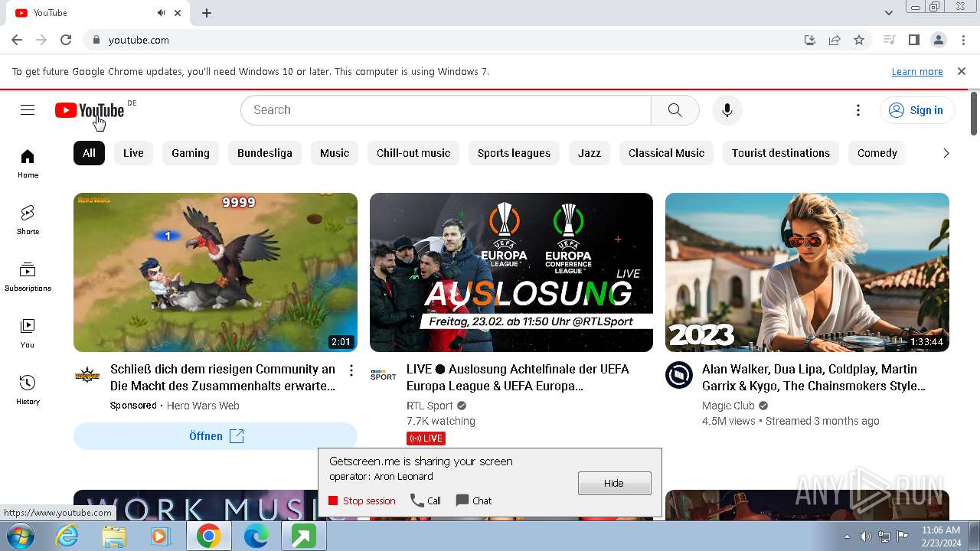Open the Windows Start menu
Viewport: 980px width, 551px height.
[21, 536]
